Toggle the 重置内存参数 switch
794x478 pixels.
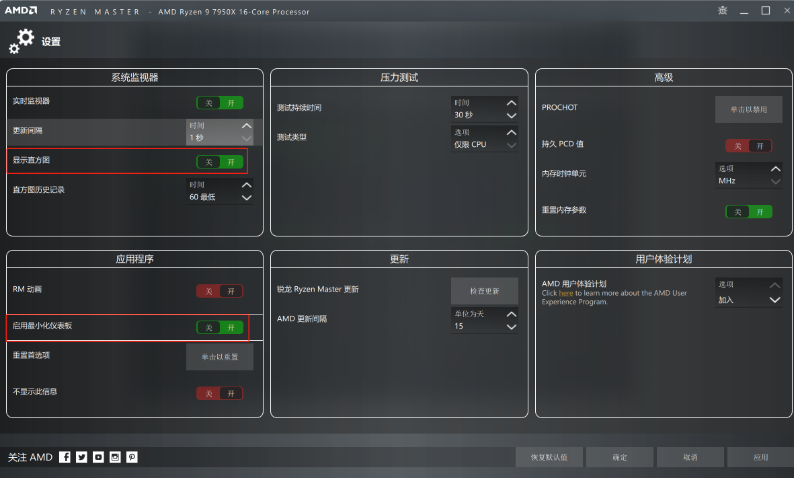point(749,212)
